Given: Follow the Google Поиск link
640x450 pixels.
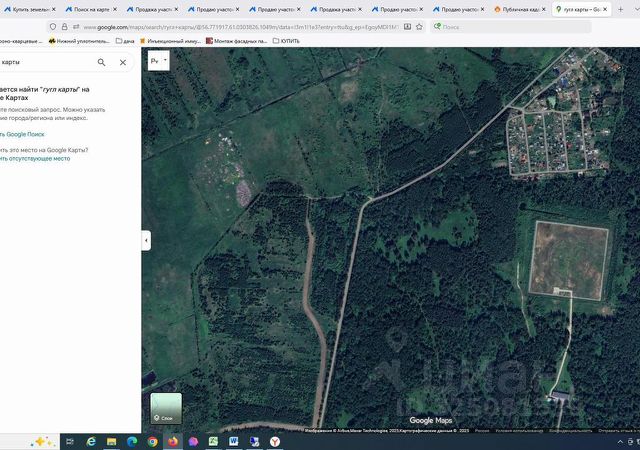Looking at the screenshot, I should 22,134.
